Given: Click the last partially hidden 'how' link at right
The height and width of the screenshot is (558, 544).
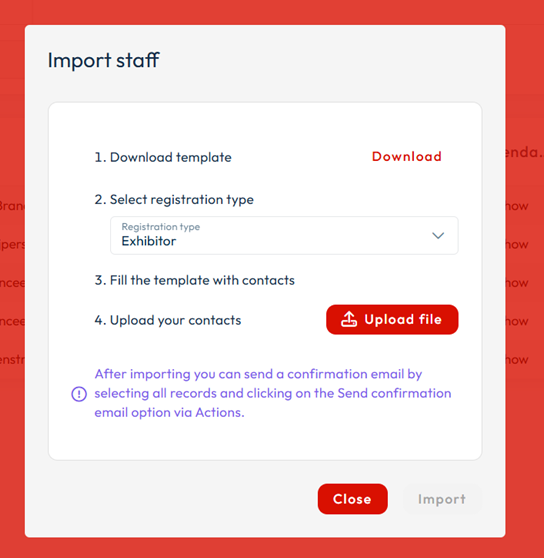Looking at the screenshot, I should pyautogui.click(x=517, y=359).
